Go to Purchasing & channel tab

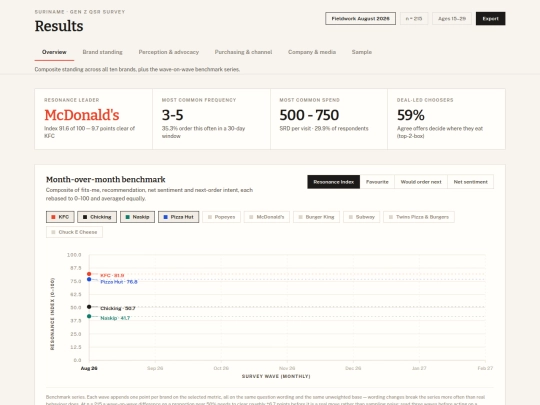pyautogui.click(x=243, y=52)
